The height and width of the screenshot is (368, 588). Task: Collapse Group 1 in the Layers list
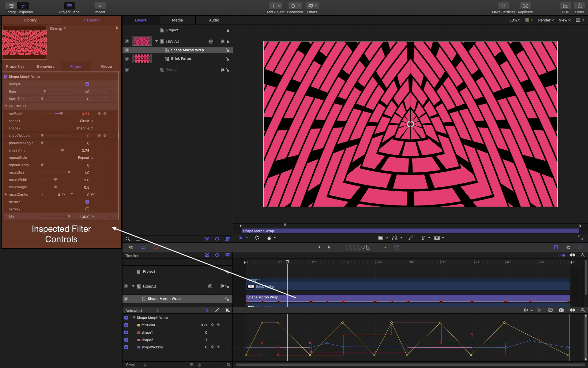click(x=156, y=41)
